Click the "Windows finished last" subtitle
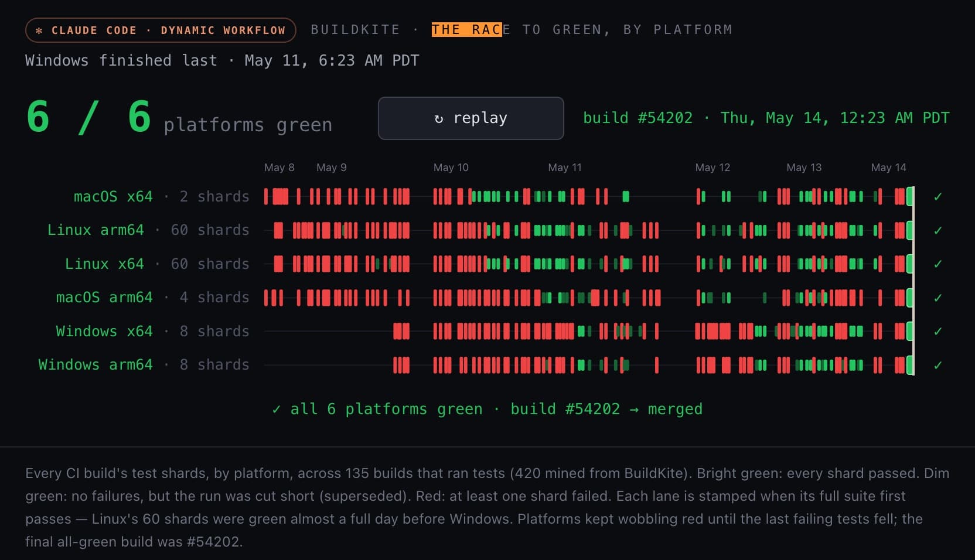 (x=222, y=60)
